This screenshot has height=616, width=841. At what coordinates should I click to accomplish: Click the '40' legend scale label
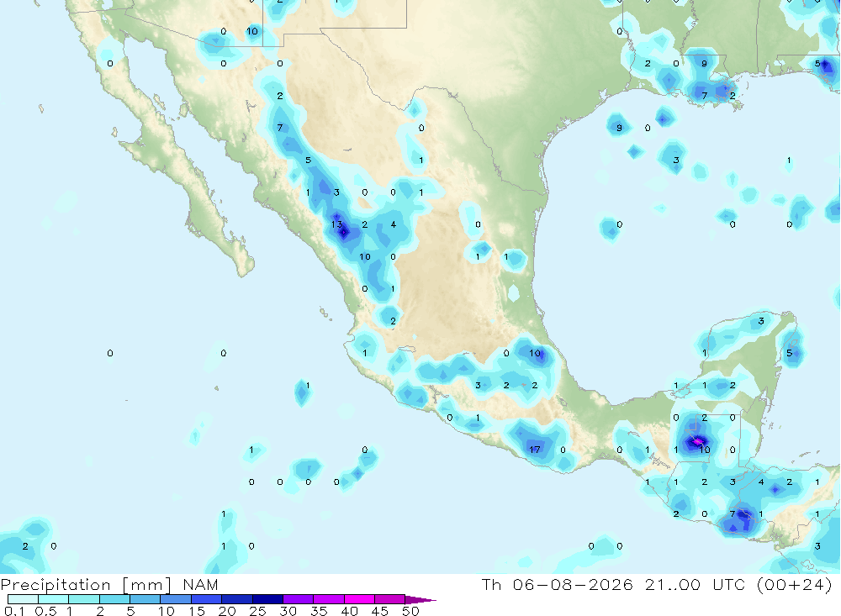(x=349, y=611)
